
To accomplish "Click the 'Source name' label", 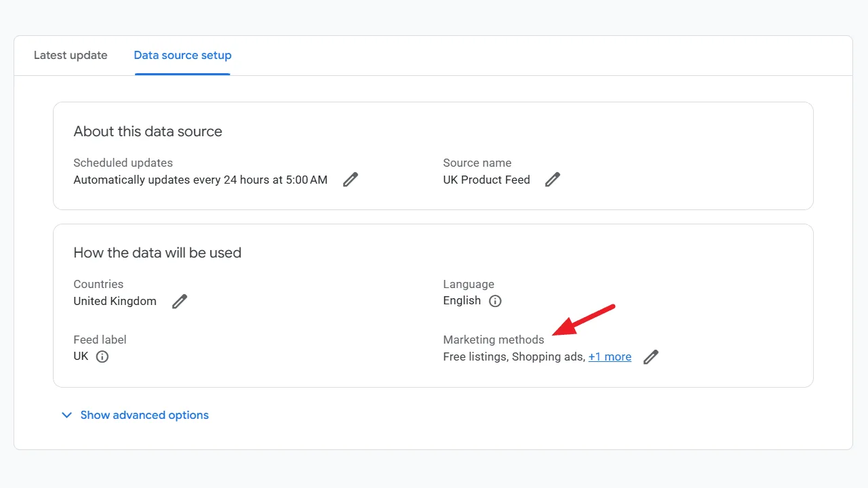I will tap(477, 163).
